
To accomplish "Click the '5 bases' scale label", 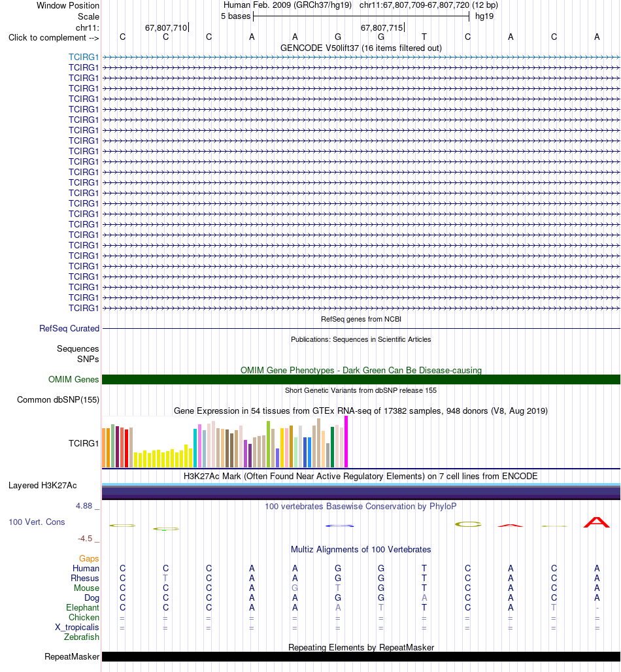I will (235, 16).
